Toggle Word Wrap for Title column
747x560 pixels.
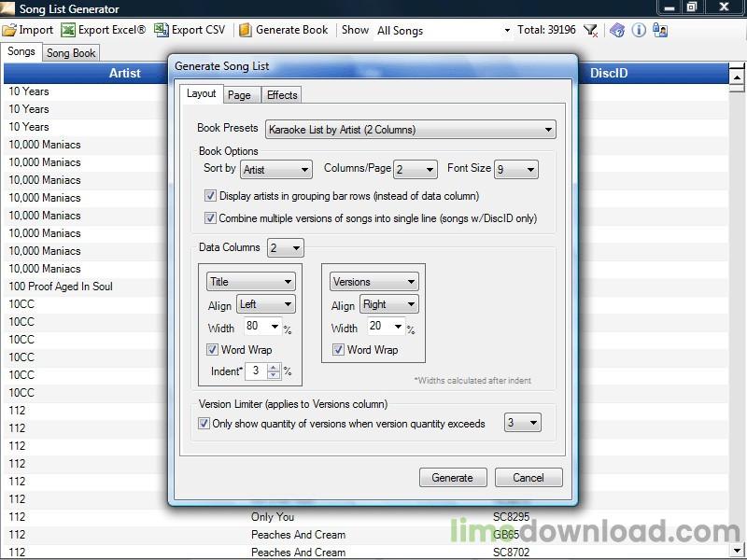coord(213,349)
